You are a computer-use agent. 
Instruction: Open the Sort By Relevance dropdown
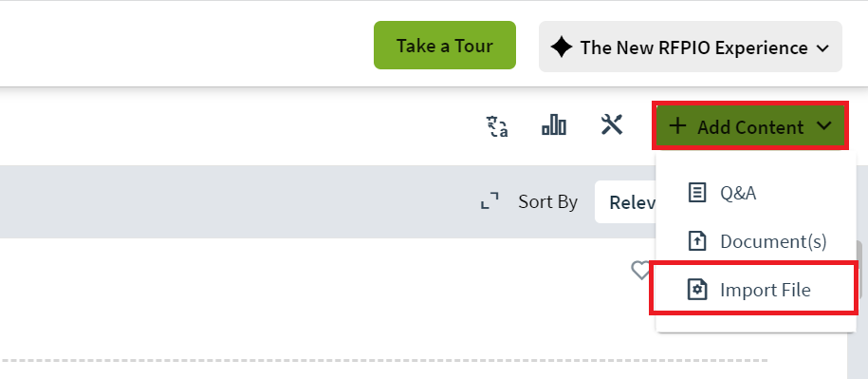click(625, 201)
